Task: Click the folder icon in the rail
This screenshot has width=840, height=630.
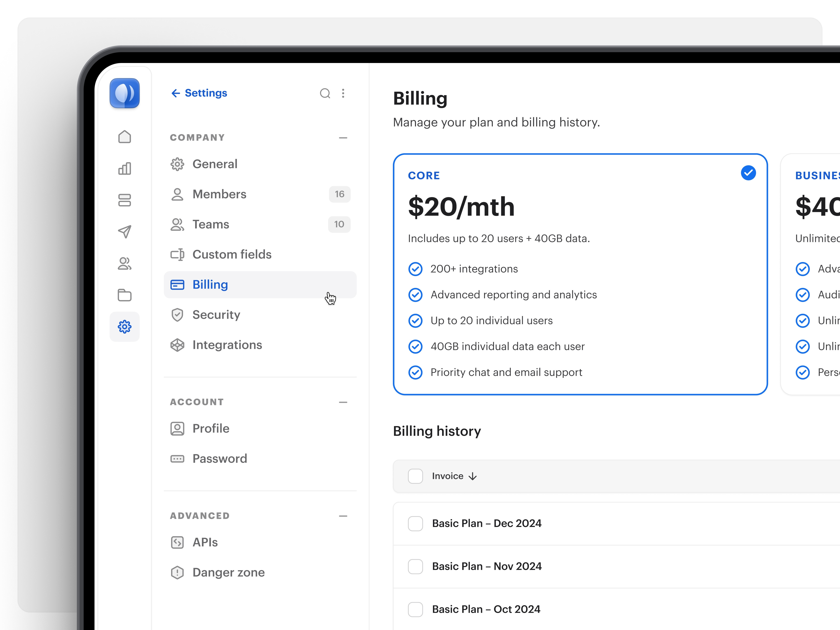Action: click(124, 295)
